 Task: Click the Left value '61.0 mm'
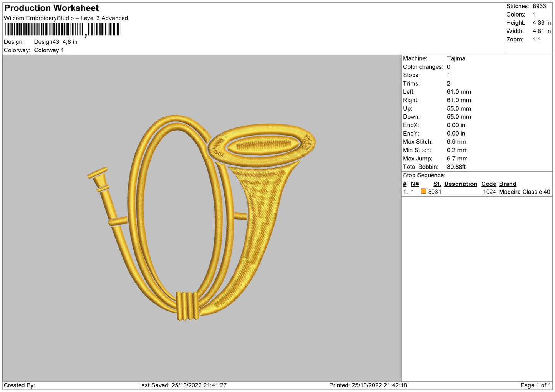click(x=459, y=92)
